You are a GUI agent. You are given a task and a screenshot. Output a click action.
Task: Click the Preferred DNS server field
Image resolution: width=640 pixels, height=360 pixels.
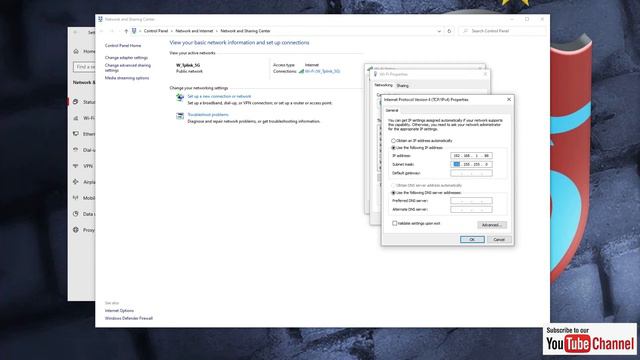point(471,201)
